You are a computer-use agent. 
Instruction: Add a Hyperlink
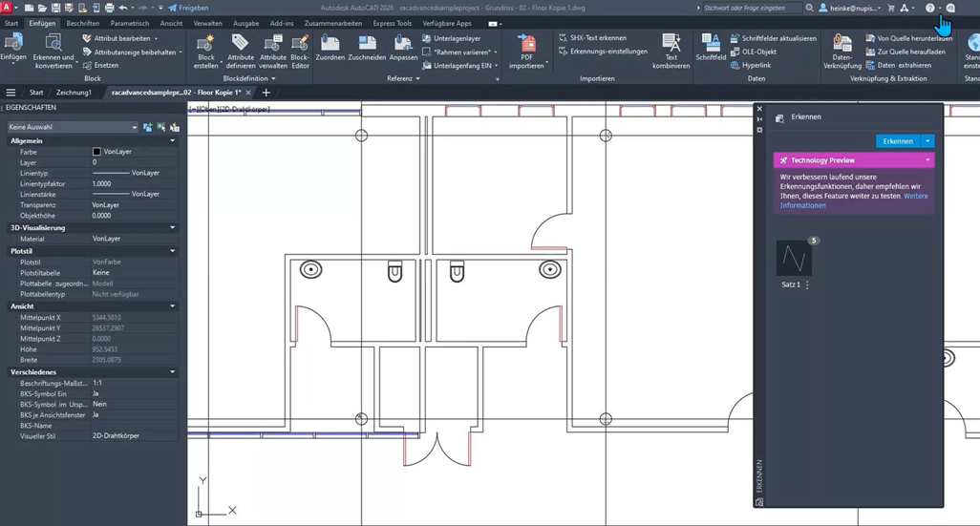click(751, 65)
